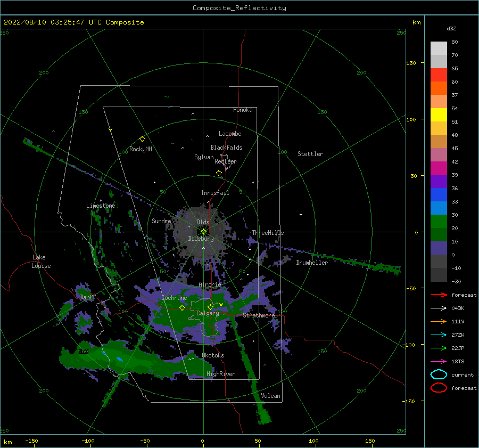Click the RockyMH label
Image resolution: width=479 pixels, height=448 pixels.
pos(141,149)
